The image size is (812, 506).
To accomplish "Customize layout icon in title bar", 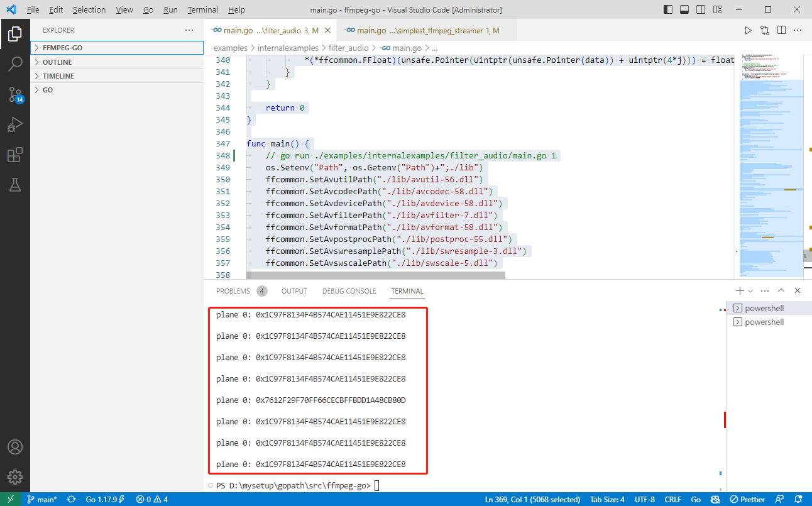I will click(x=718, y=9).
